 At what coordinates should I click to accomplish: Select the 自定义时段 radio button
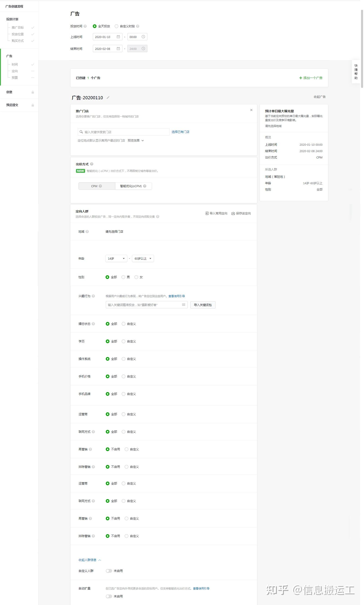click(x=116, y=26)
